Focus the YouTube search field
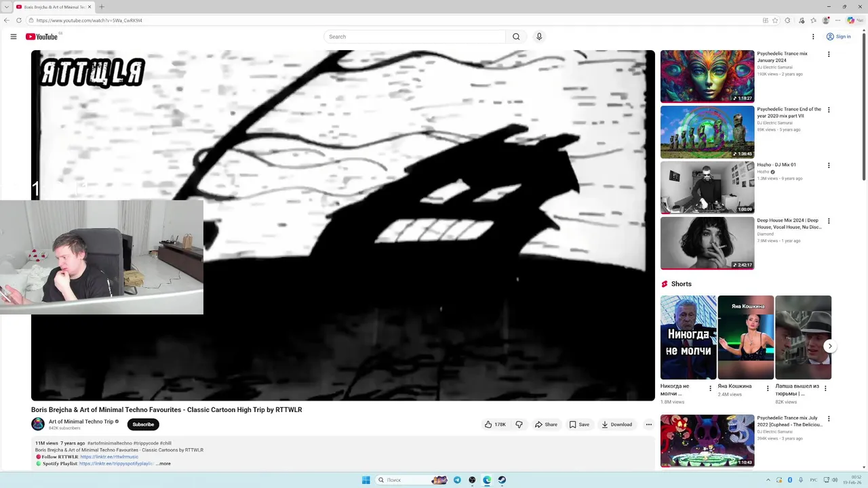Screen dimensions: 868x488 pos(415,37)
